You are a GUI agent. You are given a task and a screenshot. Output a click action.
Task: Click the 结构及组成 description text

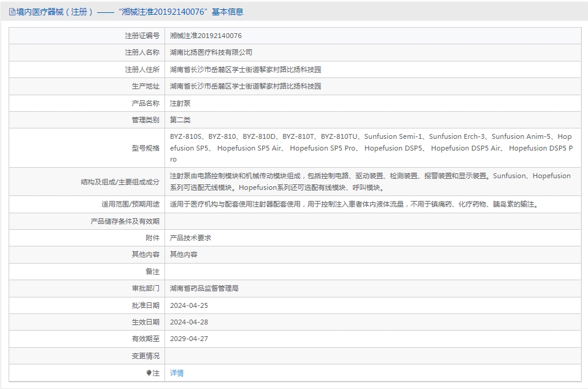pos(370,182)
